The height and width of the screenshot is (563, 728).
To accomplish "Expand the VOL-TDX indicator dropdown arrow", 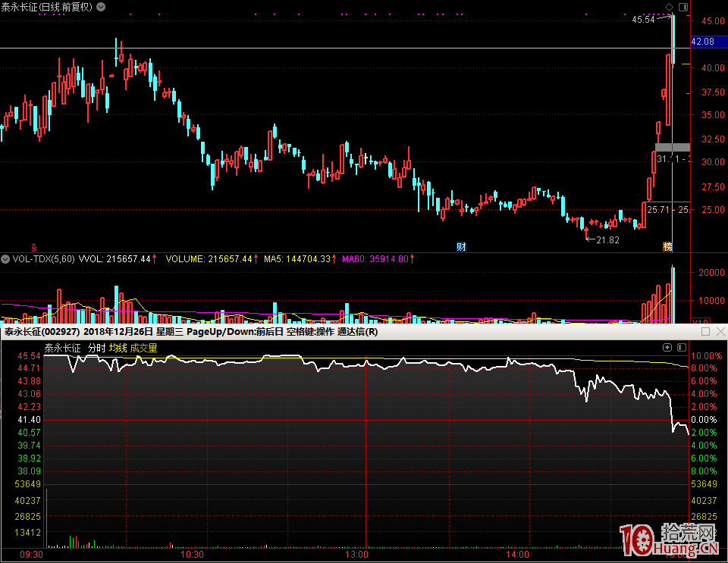I will (x=6, y=259).
